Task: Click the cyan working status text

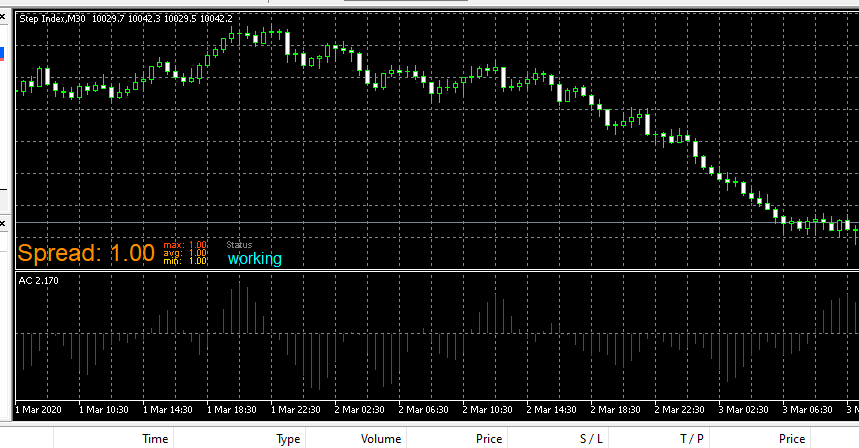Action: point(255,259)
